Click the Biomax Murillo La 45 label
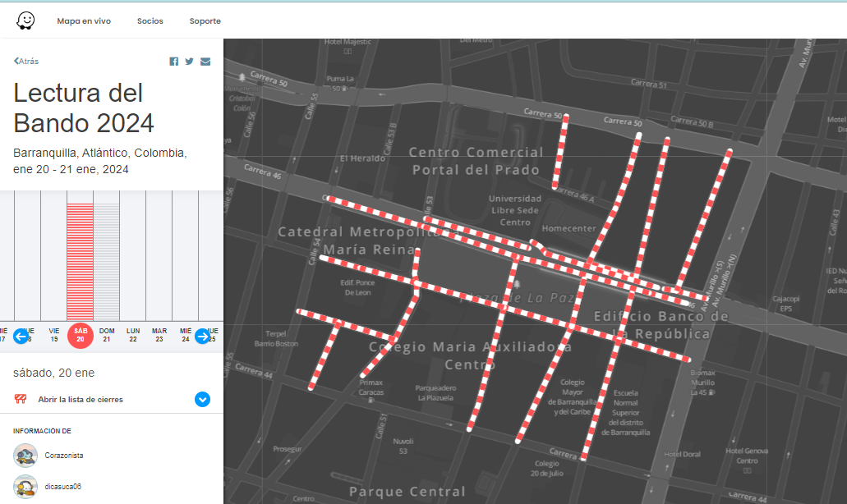 702,383
